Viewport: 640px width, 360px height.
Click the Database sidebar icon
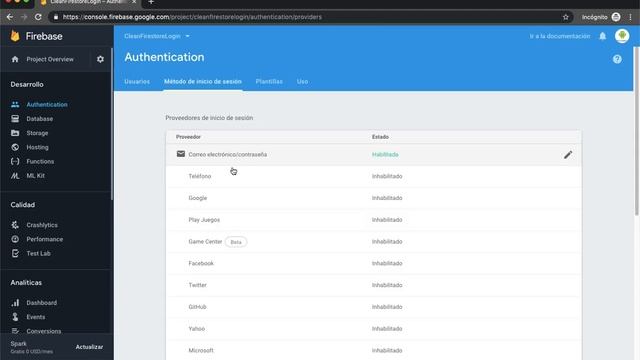15,119
